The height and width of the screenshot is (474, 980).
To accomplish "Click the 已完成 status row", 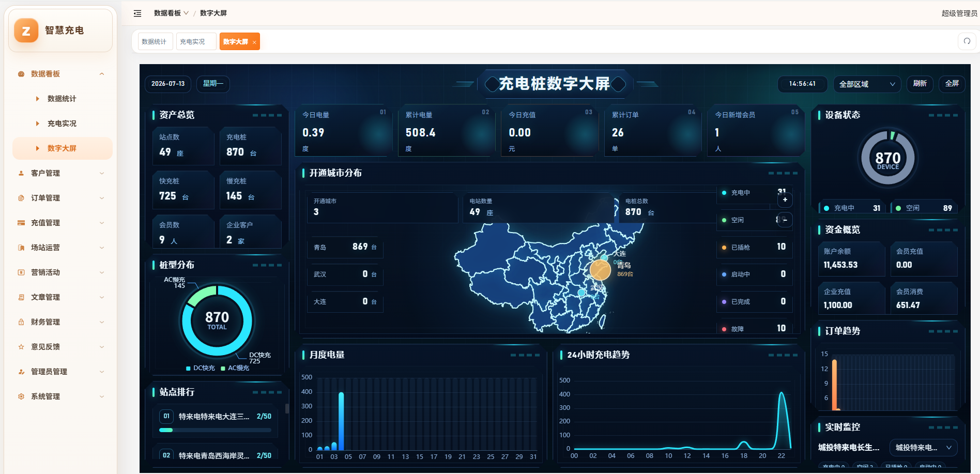I will tap(754, 301).
